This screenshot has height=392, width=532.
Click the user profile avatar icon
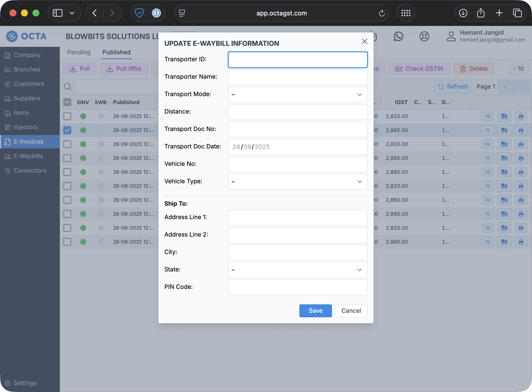click(x=451, y=36)
